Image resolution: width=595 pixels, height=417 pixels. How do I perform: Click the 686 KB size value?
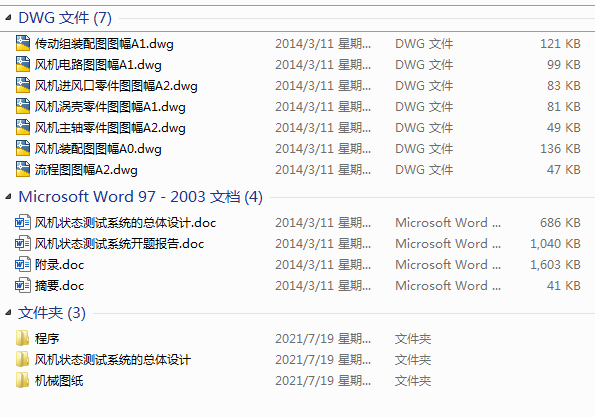tap(560, 223)
